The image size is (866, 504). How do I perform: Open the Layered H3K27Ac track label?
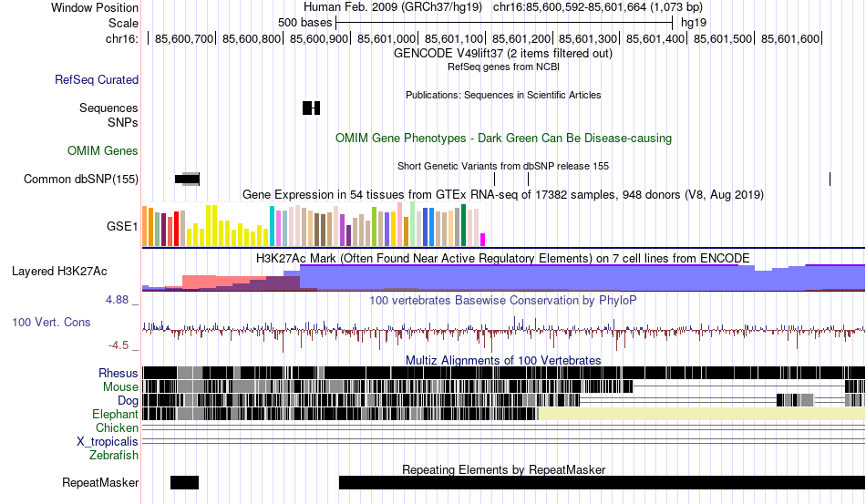point(59,272)
